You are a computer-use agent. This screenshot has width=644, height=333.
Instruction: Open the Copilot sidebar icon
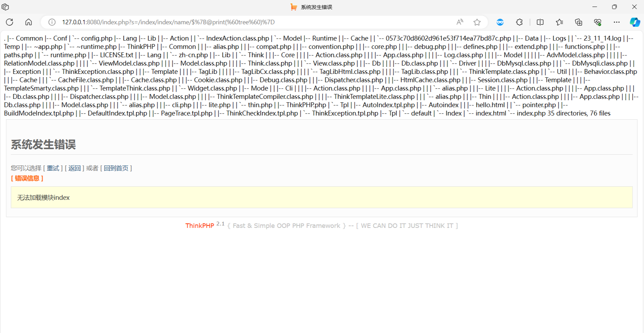click(x=635, y=22)
